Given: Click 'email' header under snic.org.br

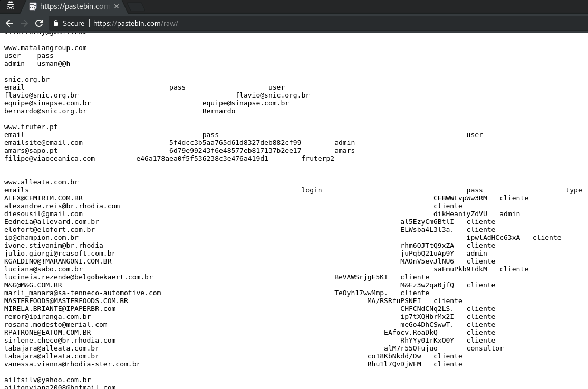Looking at the screenshot, I should coord(14,87).
